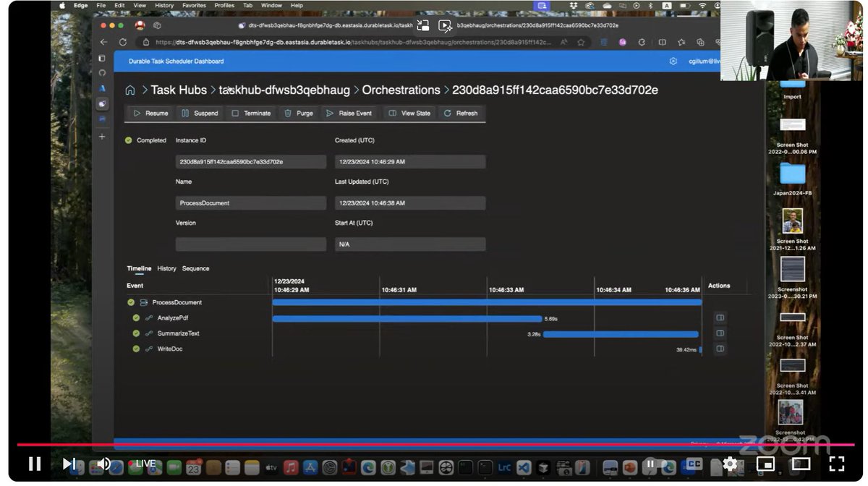Image resolution: width=868 pixels, height=486 pixels.
Task: Click the Created (UTC) value field
Action: point(410,162)
